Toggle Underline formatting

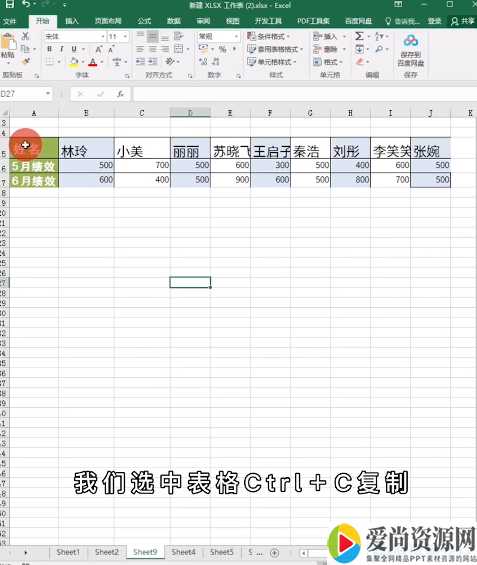tap(74, 49)
